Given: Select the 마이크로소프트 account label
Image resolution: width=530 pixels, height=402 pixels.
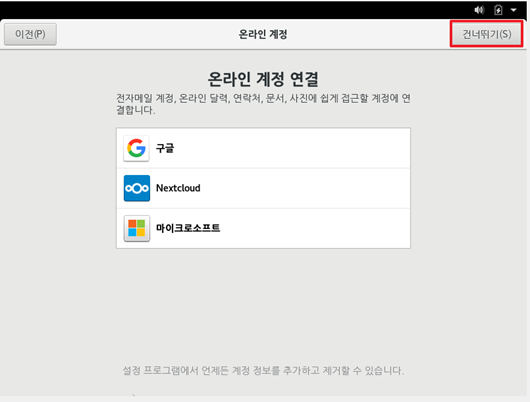Looking at the screenshot, I should (x=188, y=228).
